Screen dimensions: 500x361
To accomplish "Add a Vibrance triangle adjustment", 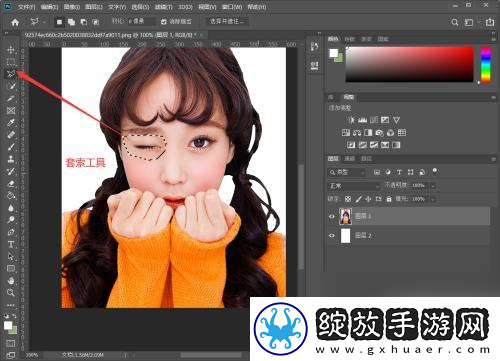I will [x=396, y=120].
